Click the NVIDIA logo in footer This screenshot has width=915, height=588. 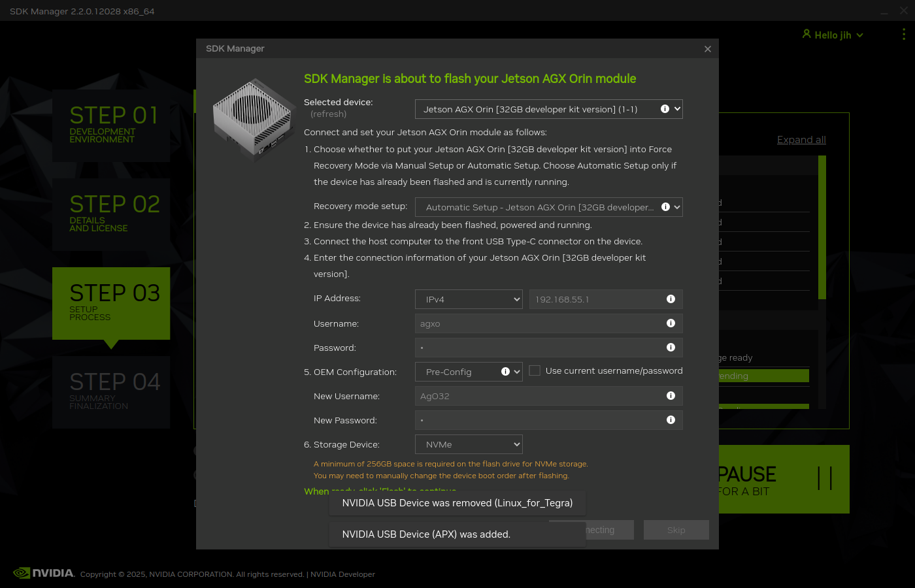pyautogui.click(x=44, y=573)
